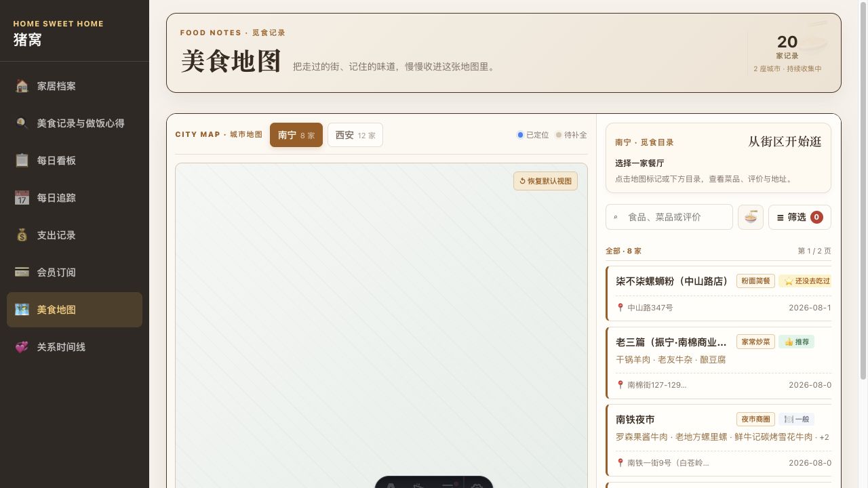Click the noodle bowl icon button
Viewport: 868px width, 488px height.
(751, 217)
